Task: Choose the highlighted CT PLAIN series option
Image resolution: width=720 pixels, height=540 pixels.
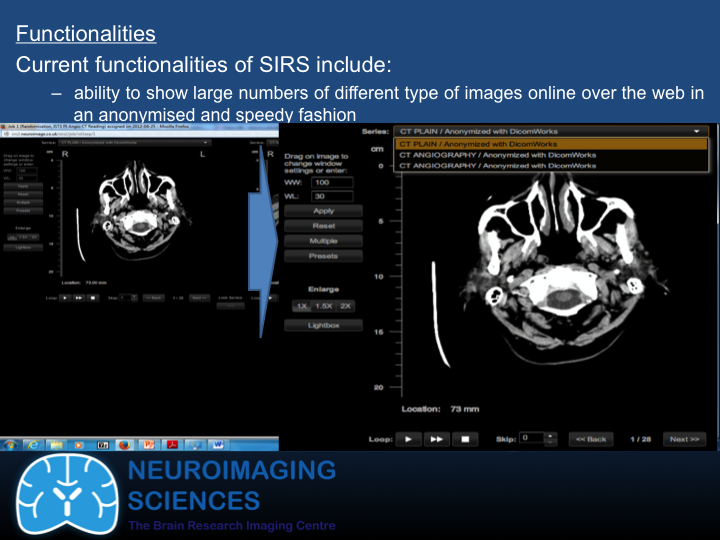Action: click(x=550, y=144)
